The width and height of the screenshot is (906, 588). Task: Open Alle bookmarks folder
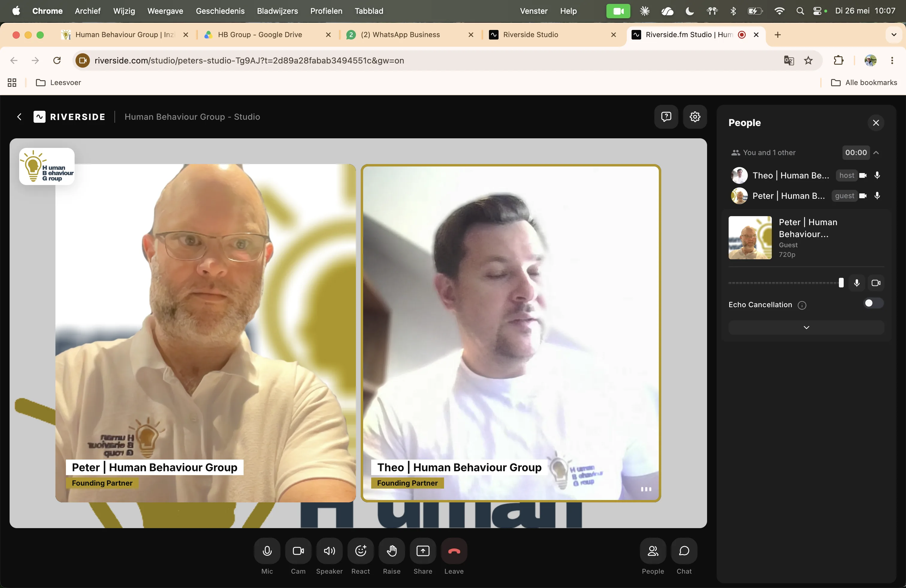click(864, 83)
